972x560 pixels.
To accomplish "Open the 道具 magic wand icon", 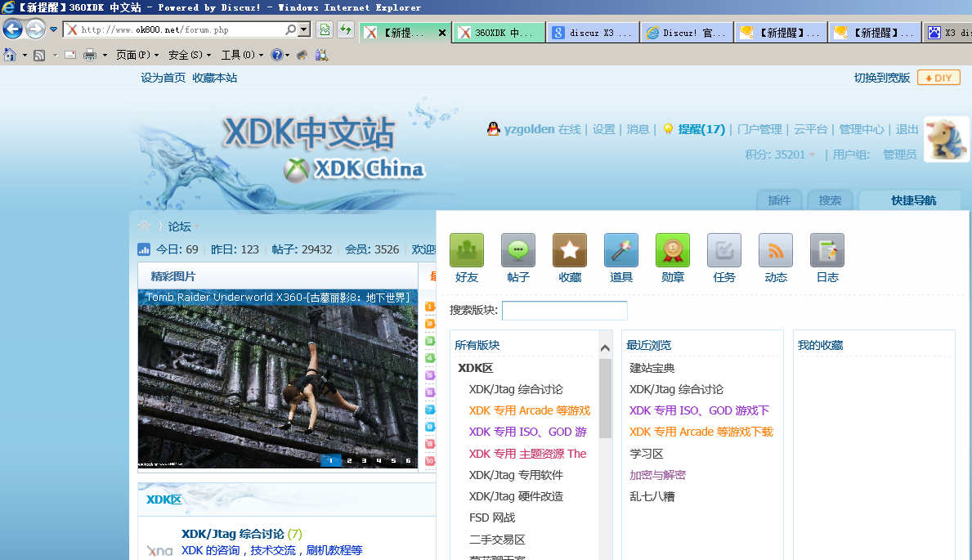I will (x=620, y=250).
